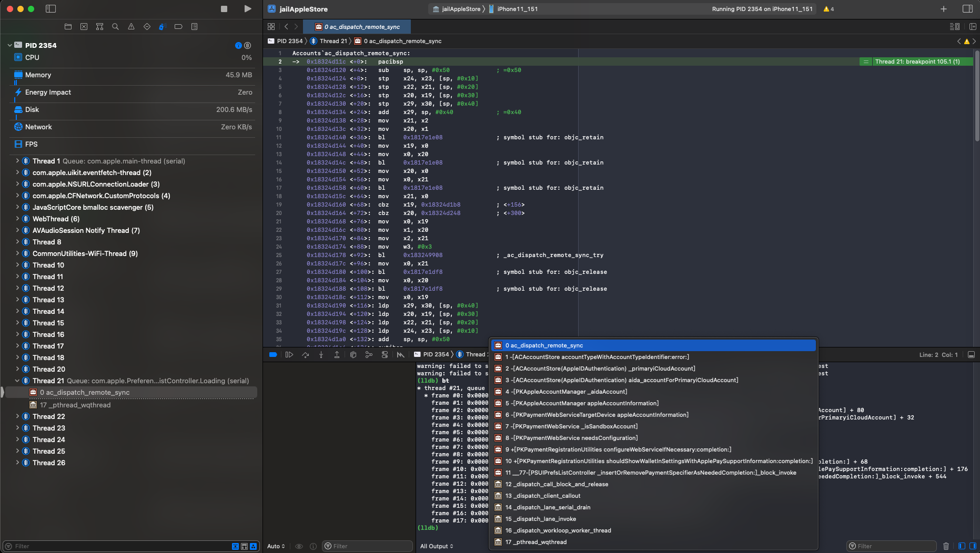Screen dimensions: 980x553
Task: Select frame 17 _pthread_wqthread in popup
Action: 653,542
